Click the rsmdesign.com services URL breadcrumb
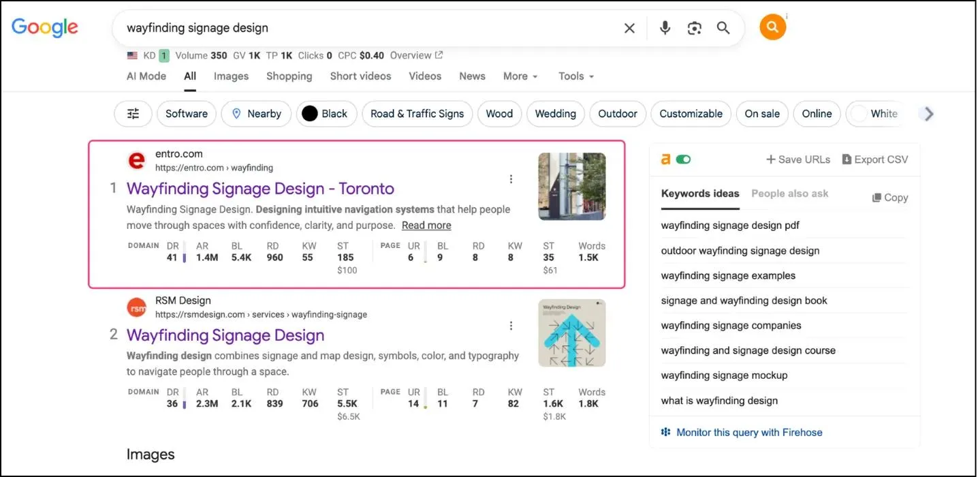 (x=261, y=315)
